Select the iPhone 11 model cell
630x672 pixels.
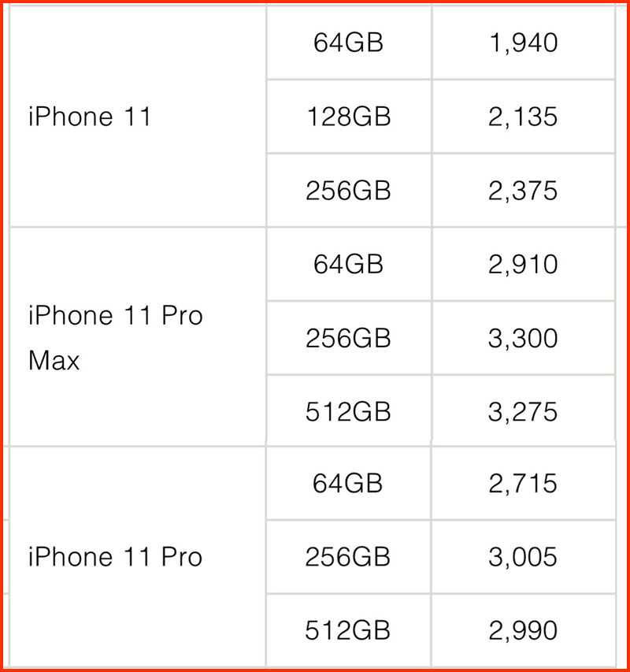point(138,116)
